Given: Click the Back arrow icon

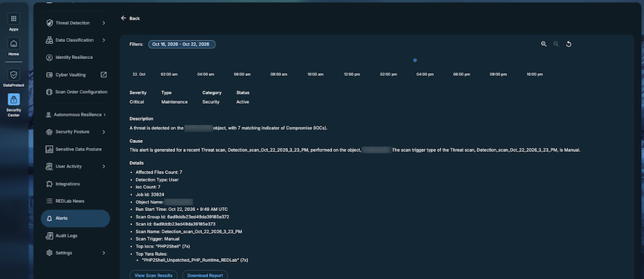Looking at the screenshot, I should coord(123,18).
